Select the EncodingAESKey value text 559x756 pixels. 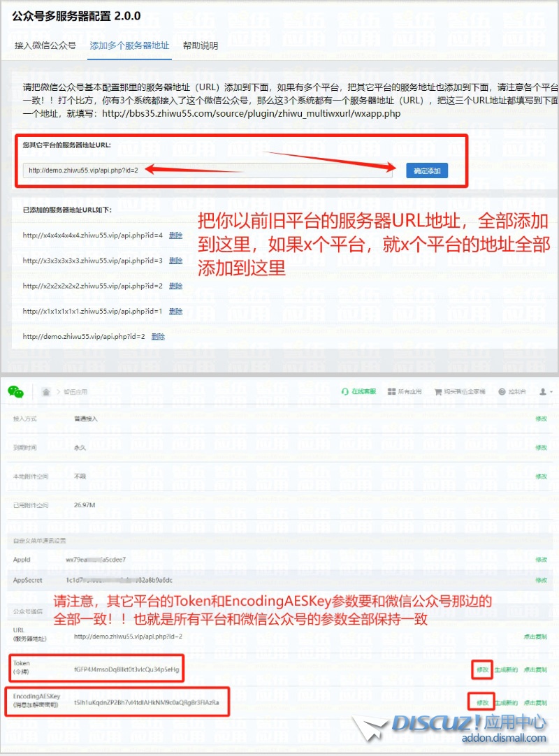click(147, 702)
